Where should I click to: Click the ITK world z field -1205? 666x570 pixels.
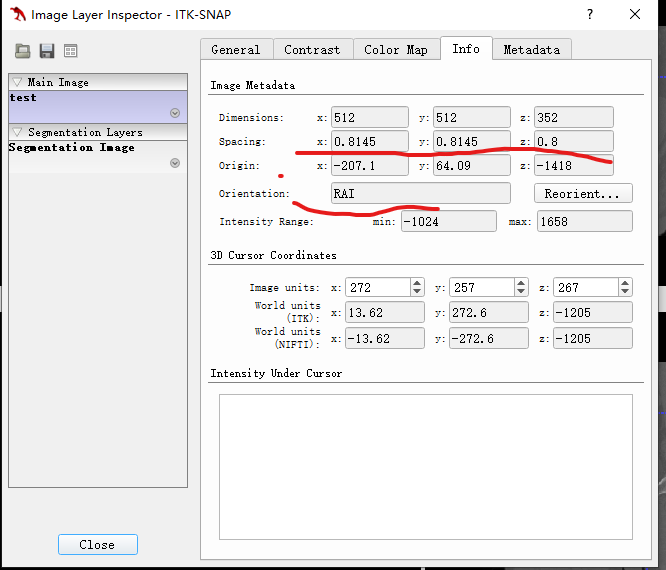point(593,313)
